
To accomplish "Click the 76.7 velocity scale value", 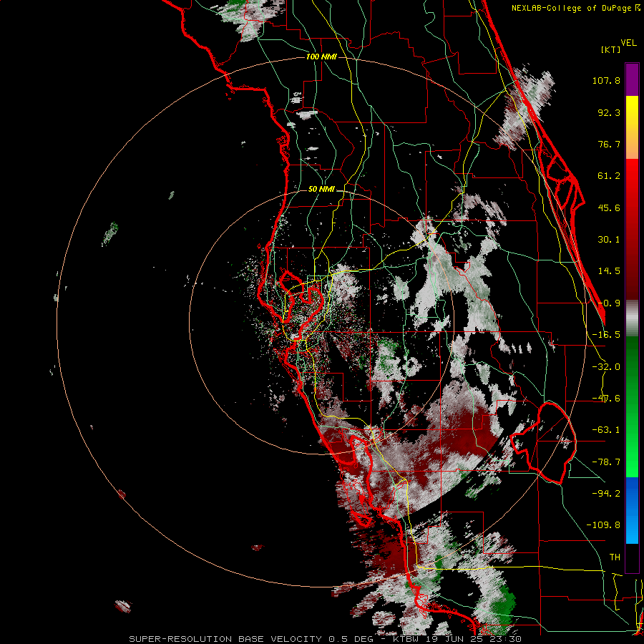I will tap(609, 144).
